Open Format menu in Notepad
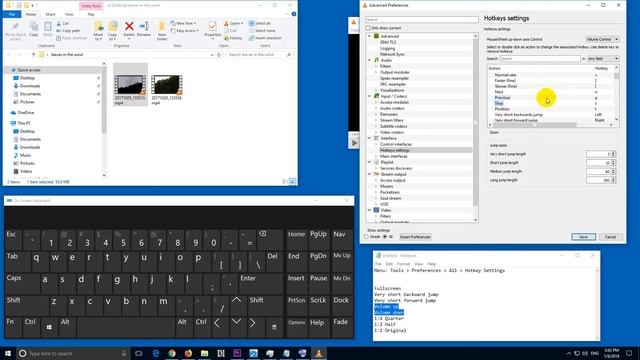The width and height of the screenshot is (640, 360). pyautogui.click(x=403, y=264)
